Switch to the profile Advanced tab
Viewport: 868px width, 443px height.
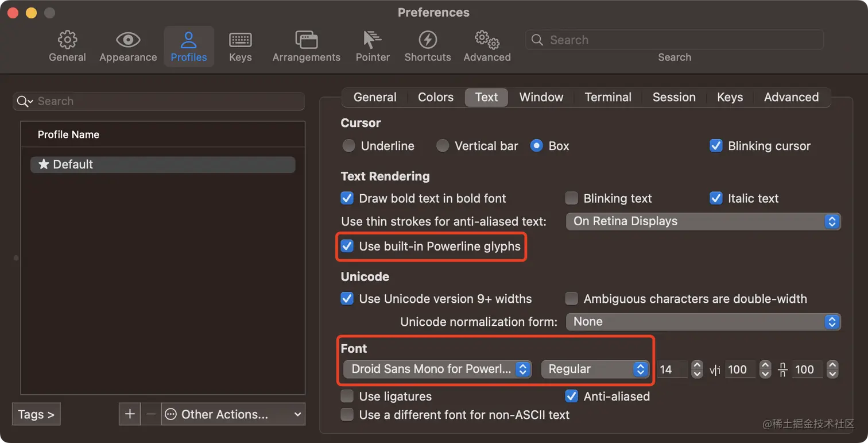coord(791,97)
